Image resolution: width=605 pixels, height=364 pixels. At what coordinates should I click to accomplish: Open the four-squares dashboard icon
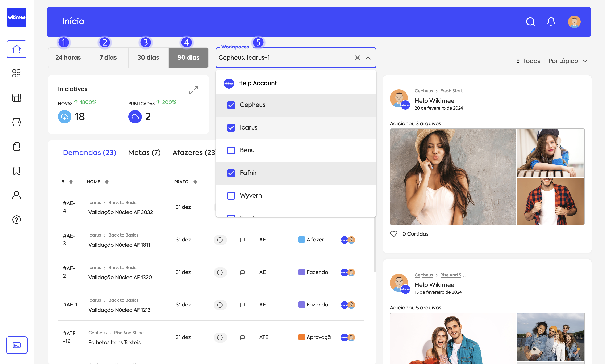pyautogui.click(x=16, y=73)
